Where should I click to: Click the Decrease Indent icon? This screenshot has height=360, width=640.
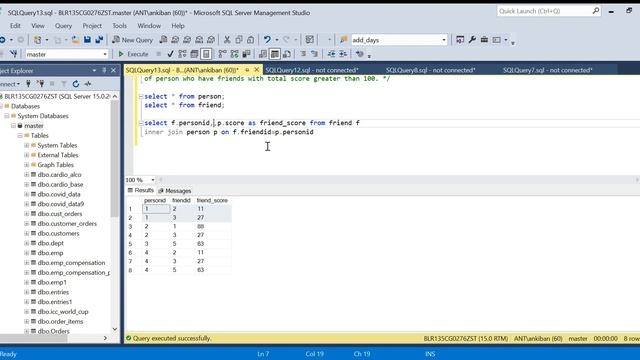331,54
